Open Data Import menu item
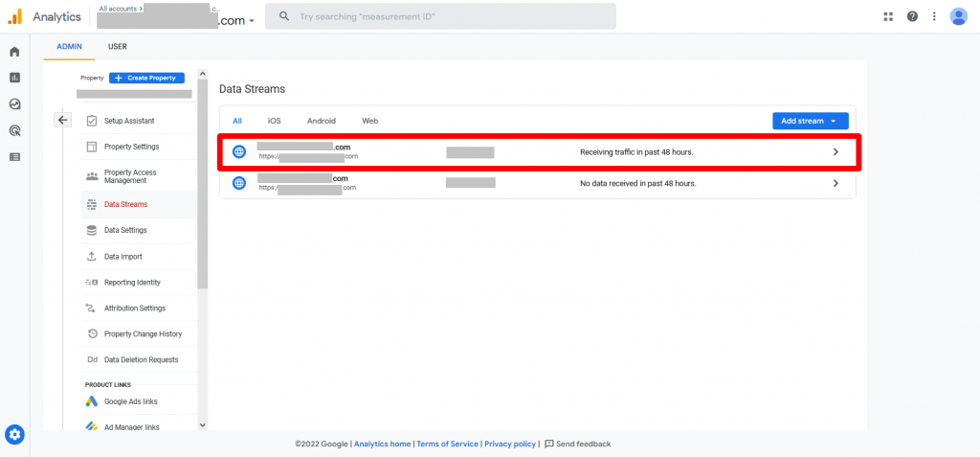980x457 pixels. [123, 257]
